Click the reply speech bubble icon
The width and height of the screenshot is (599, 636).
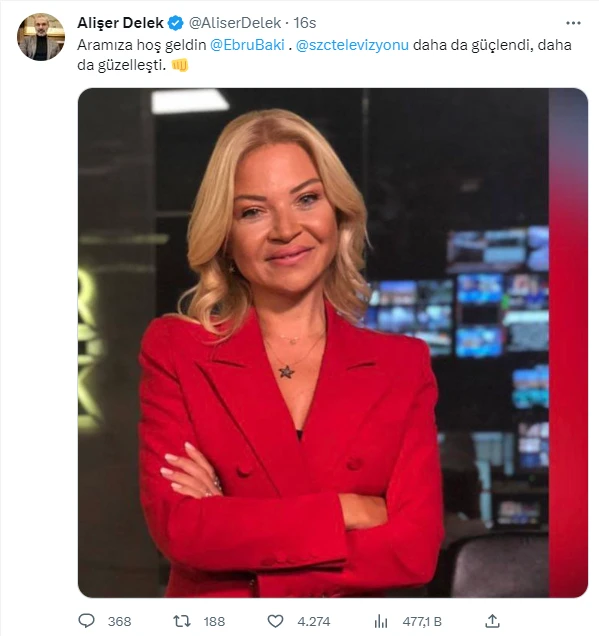86,621
